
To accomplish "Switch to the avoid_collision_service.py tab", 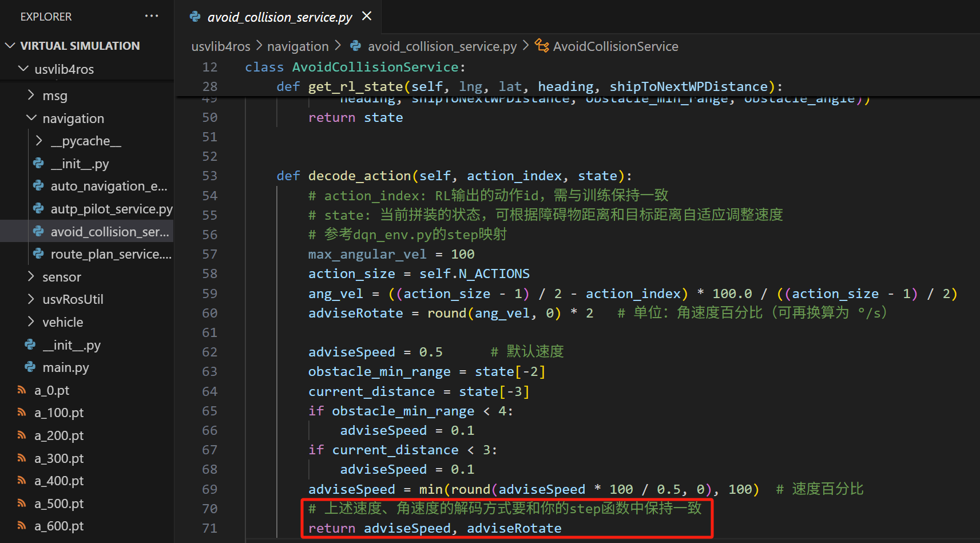I will tap(279, 17).
